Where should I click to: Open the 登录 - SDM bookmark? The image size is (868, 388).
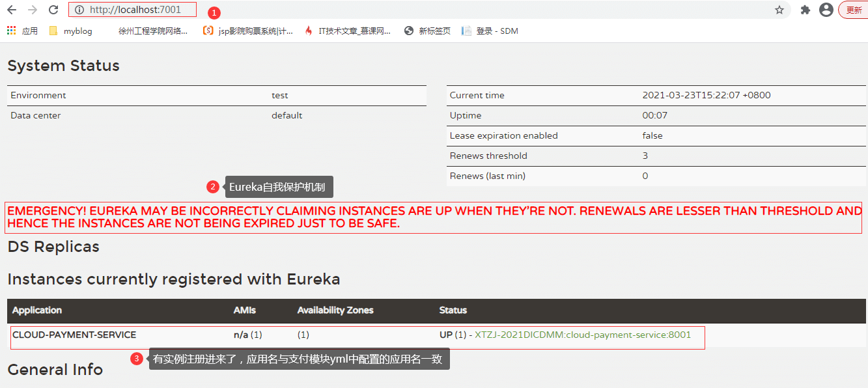490,31
